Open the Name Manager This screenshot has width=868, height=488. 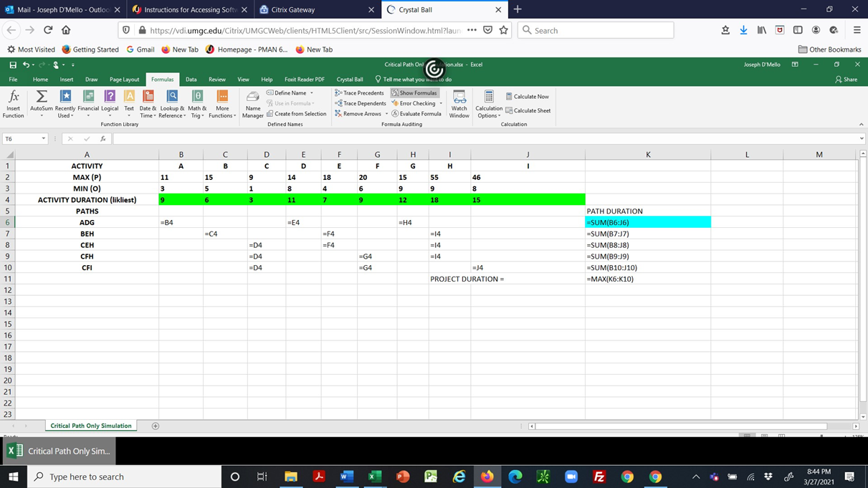pos(253,105)
